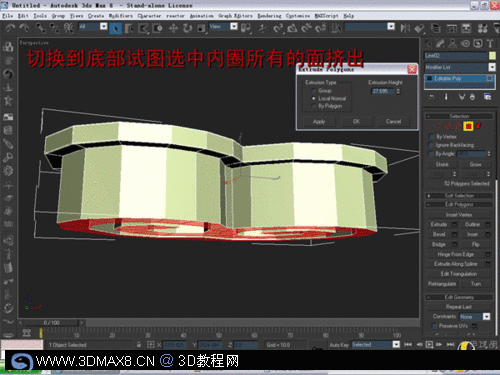The width and height of the screenshot is (500, 375).
Task: Open the Hierarchy command panel tab
Action: [x=453, y=43]
